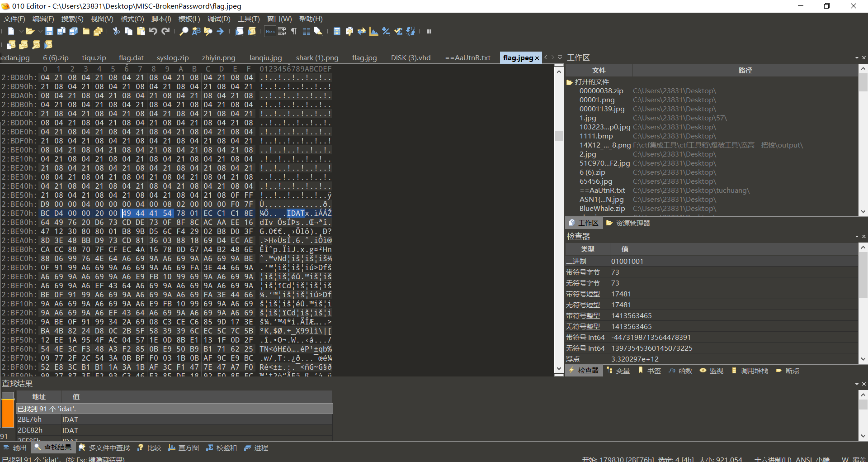Click the Save All icon
868x462 pixels.
pos(74,31)
